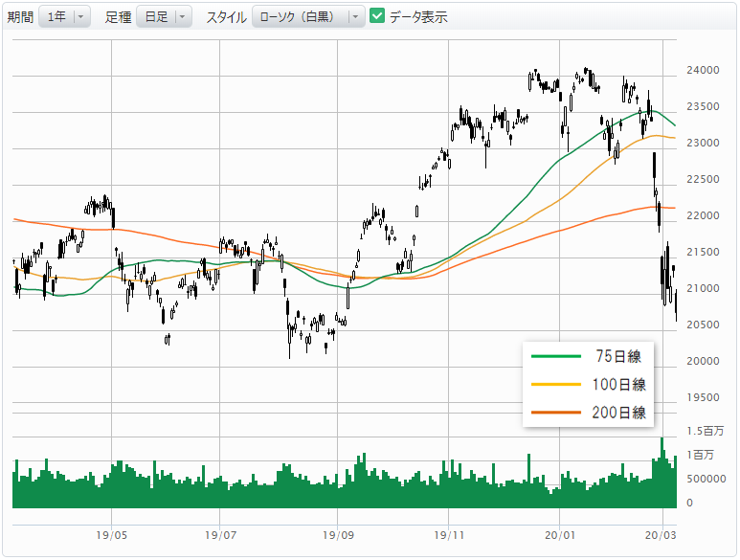Click the 19/09 date axis label
740x560 pixels.
click(x=338, y=535)
